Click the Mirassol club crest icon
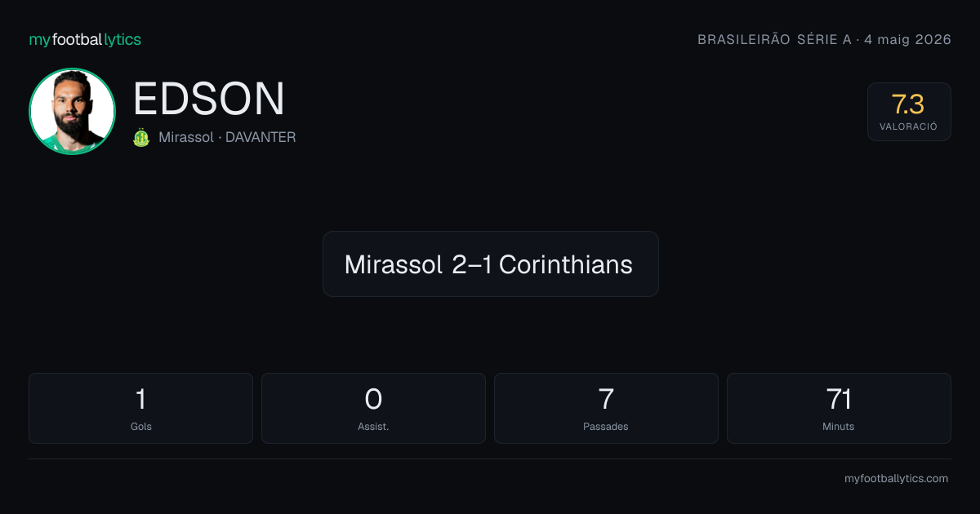Screen dimensions: 980x514 [141, 137]
